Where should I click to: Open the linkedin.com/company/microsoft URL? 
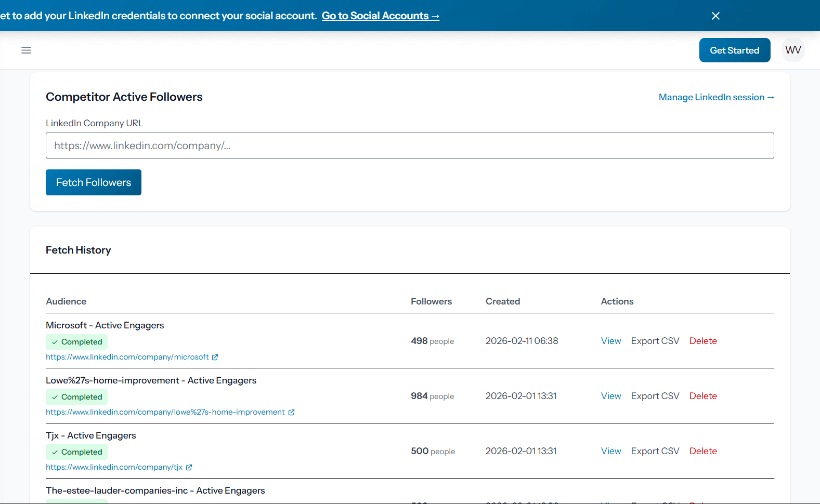[127, 357]
